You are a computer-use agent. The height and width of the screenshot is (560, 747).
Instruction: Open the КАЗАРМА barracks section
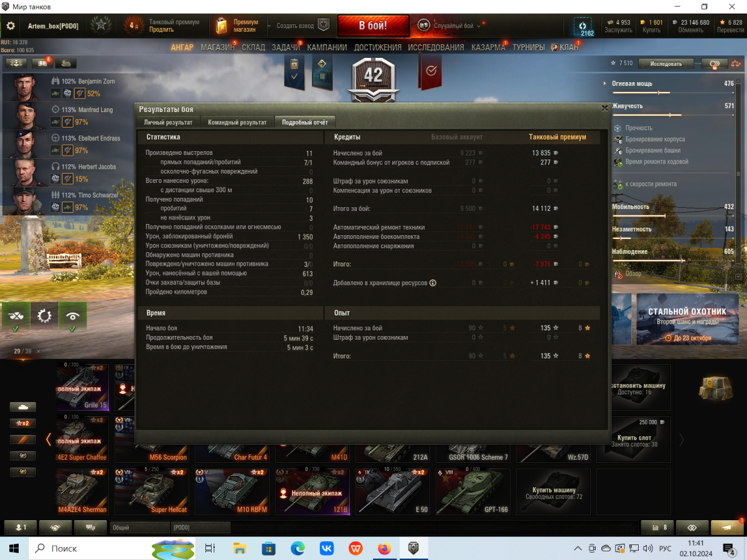(488, 47)
